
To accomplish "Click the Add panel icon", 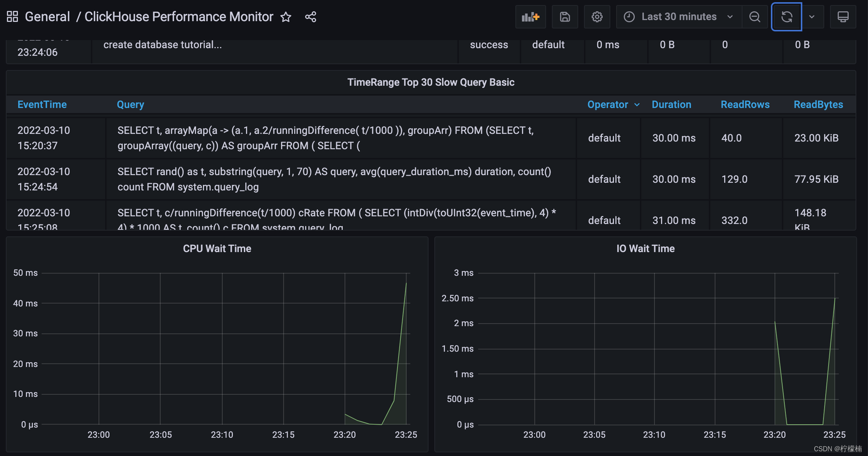I will point(530,17).
